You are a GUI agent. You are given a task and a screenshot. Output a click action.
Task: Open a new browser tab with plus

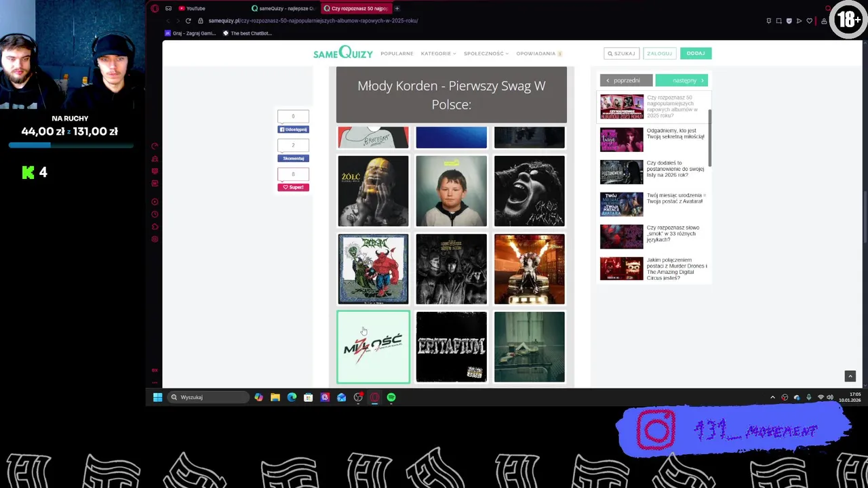[x=397, y=8]
